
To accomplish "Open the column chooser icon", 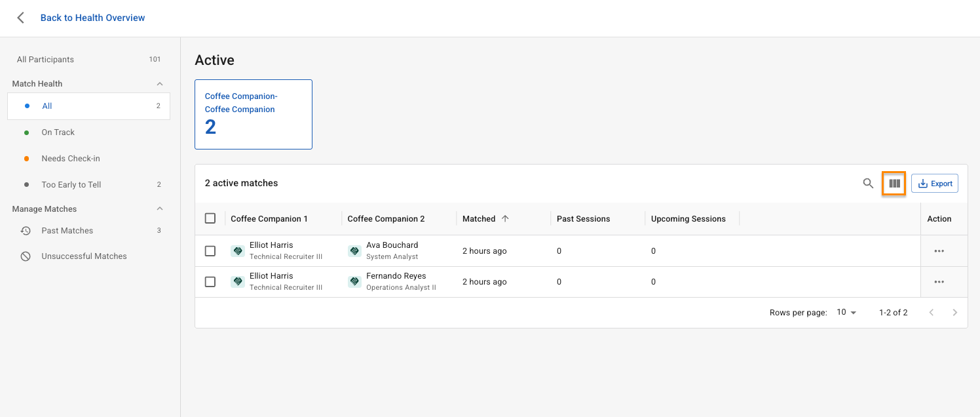I will tap(894, 184).
